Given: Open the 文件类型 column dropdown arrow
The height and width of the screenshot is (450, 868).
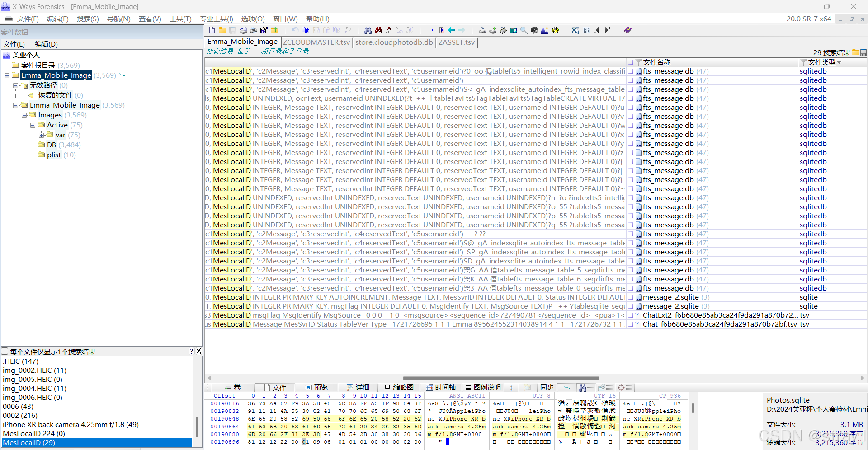Looking at the screenshot, I should pyautogui.click(x=840, y=62).
